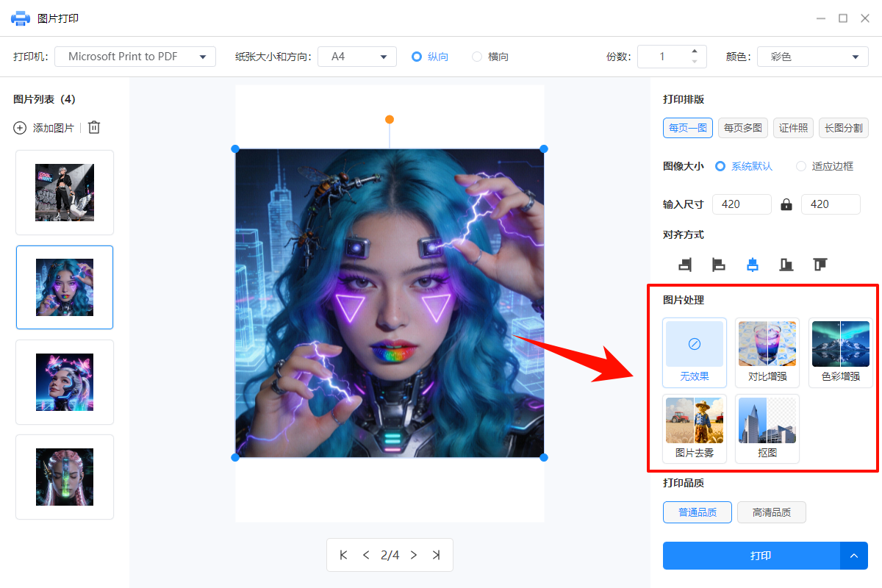Click the lock aspect ratio icon

click(786, 204)
